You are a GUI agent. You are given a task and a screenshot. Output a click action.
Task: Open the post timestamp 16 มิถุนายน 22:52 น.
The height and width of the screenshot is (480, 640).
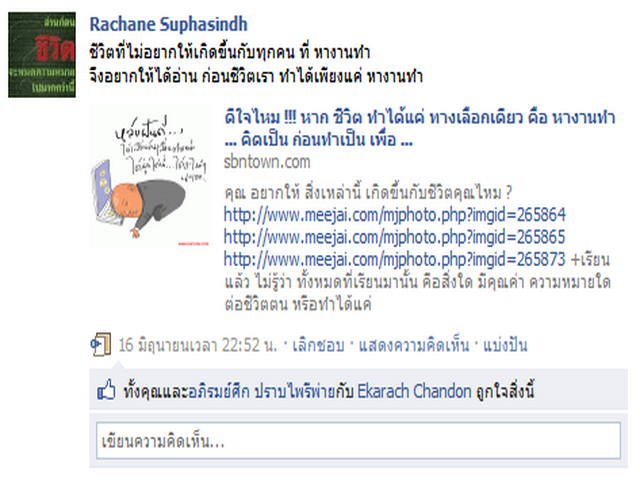click(x=198, y=346)
